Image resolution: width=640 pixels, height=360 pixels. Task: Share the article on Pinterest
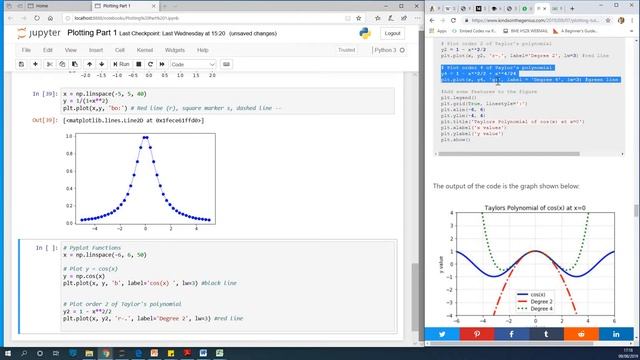[x=477, y=334]
